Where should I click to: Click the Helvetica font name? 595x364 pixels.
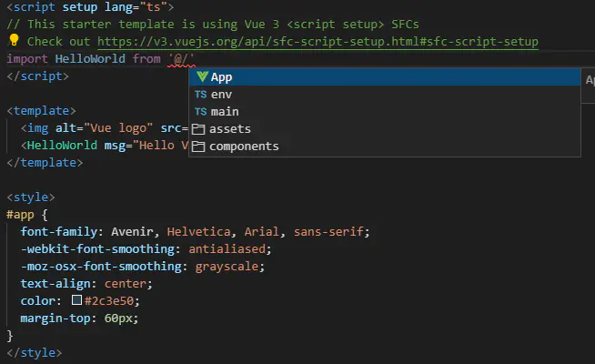(x=198, y=231)
